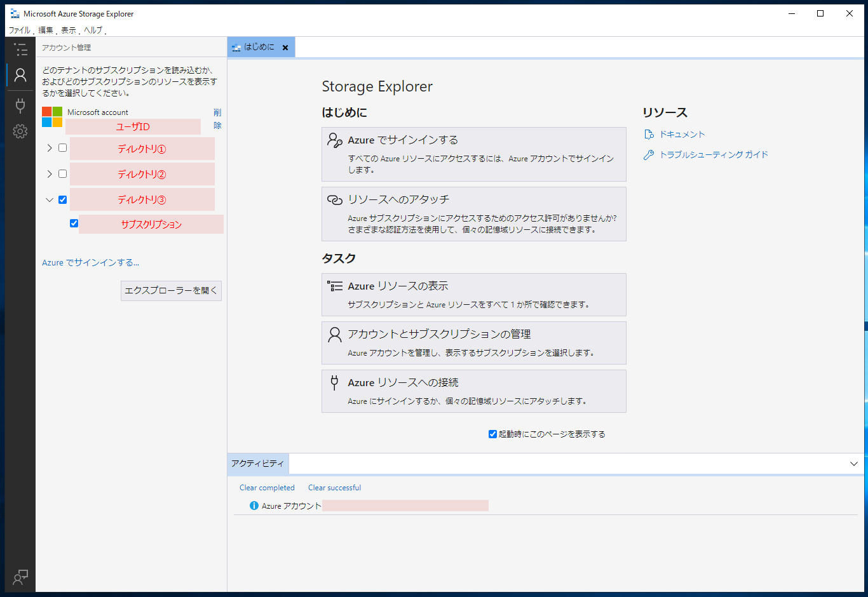Click the Storage Explorer app icon in title bar
This screenshot has height=597, width=868.
pyautogui.click(x=15, y=13)
